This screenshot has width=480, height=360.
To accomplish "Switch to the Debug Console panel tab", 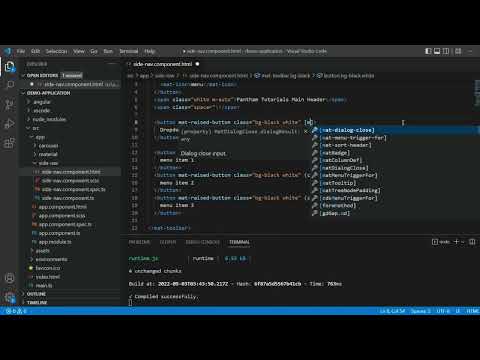I will [202, 242].
